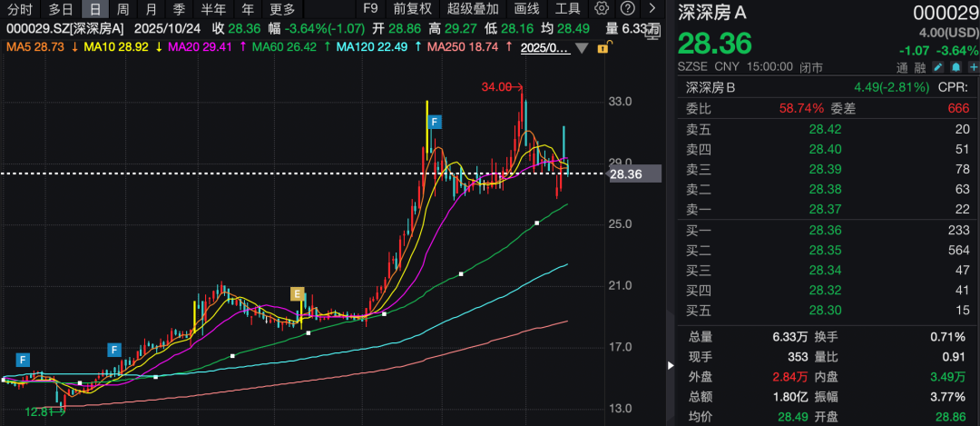Image resolution: width=980 pixels, height=426 pixels.
Task: Add stock to watchlist with plus icon
Action: (973, 67)
